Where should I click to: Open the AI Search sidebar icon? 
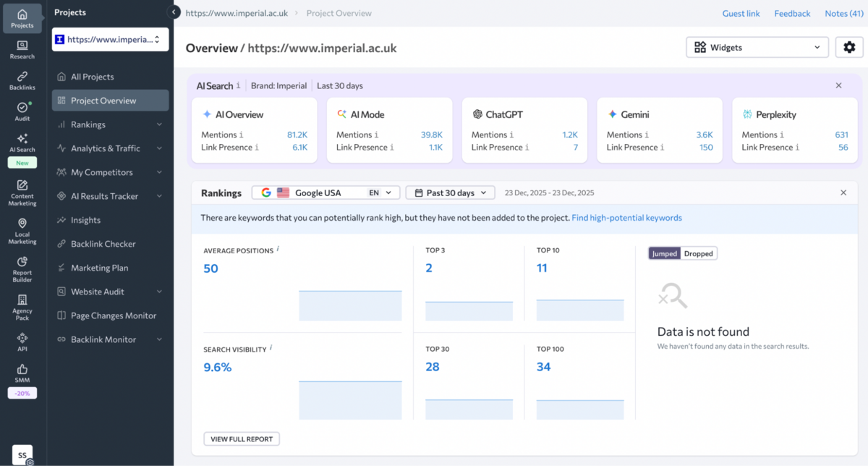[x=22, y=143]
